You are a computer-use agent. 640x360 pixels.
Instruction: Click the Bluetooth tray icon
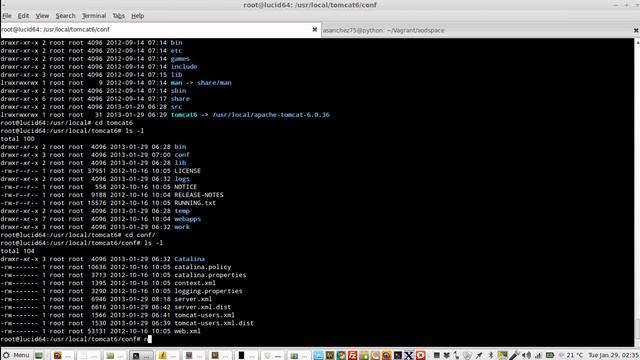point(491,356)
